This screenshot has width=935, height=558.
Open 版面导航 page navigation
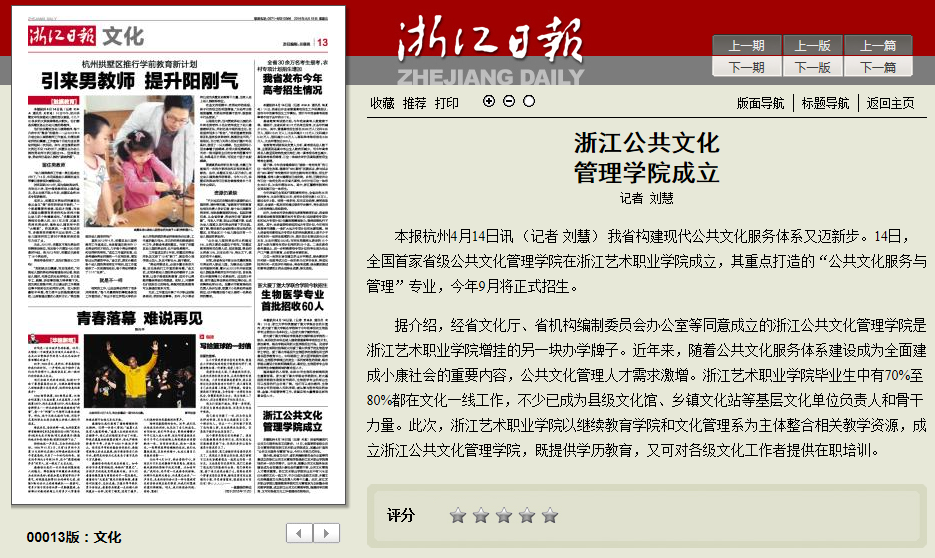[760, 103]
